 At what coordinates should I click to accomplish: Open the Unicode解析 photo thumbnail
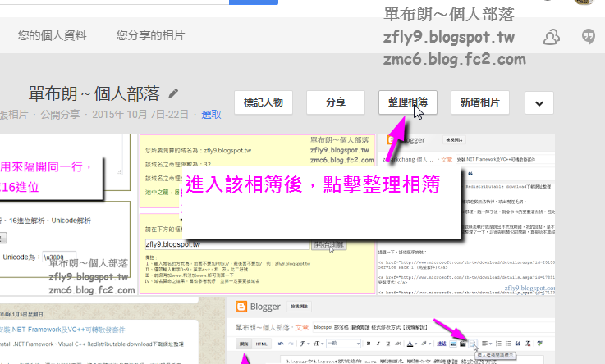pos(68,214)
